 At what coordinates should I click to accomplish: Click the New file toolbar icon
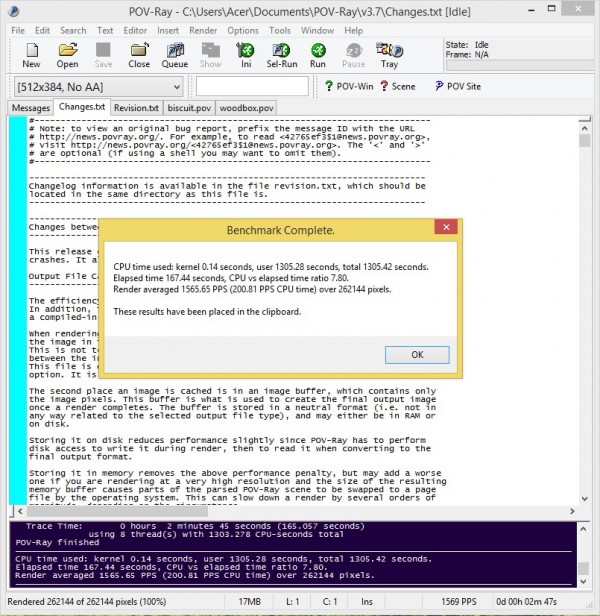31,55
